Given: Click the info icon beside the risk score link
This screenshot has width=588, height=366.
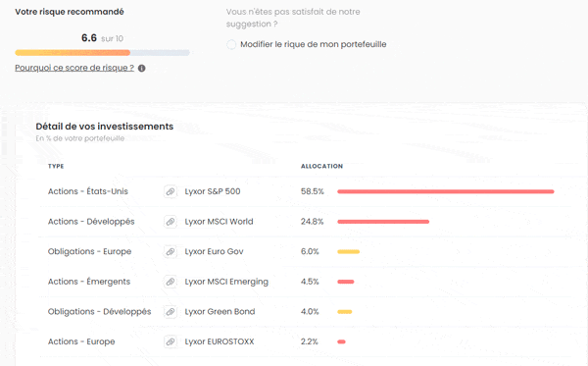Looking at the screenshot, I should [141, 69].
